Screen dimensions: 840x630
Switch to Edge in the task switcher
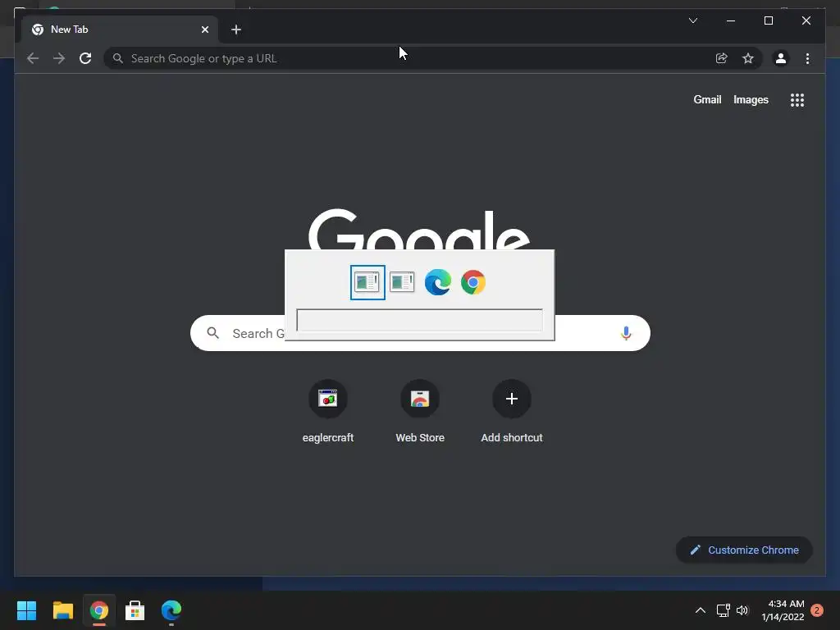click(x=438, y=282)
